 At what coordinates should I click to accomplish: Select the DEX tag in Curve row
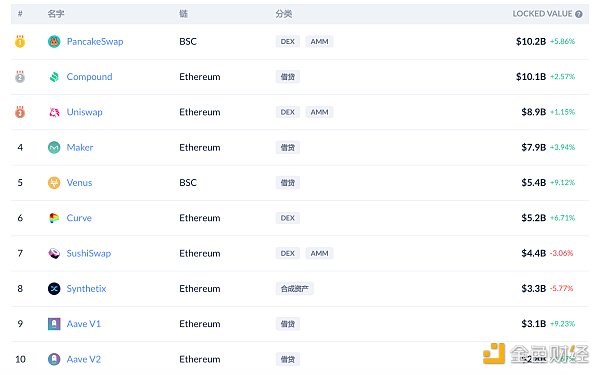[x=288, y=218]
